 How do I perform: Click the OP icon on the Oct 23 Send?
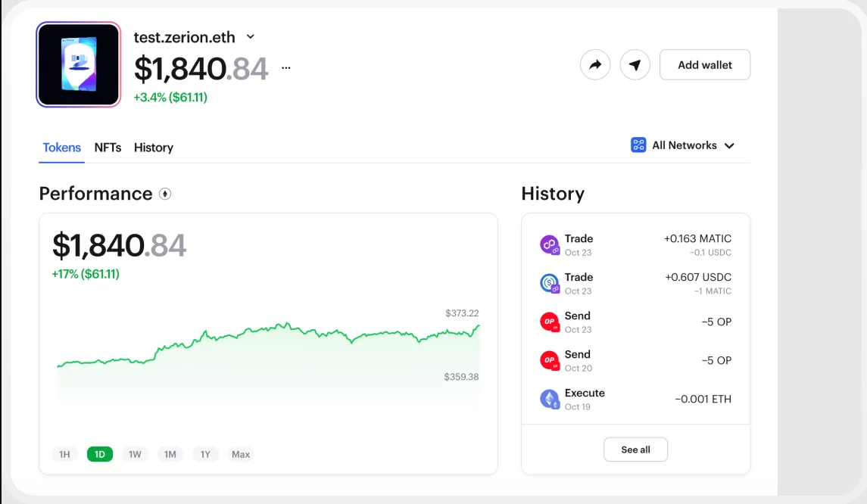point(550,322)
